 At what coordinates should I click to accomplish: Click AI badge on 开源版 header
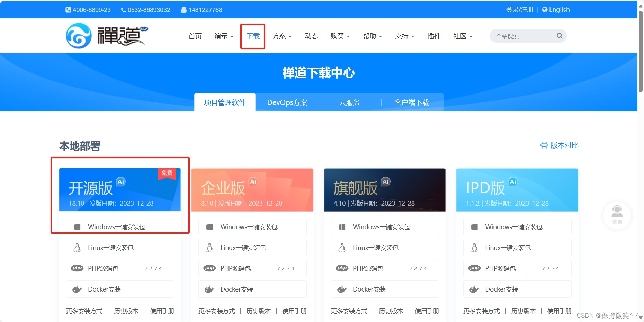pos(120,182)
